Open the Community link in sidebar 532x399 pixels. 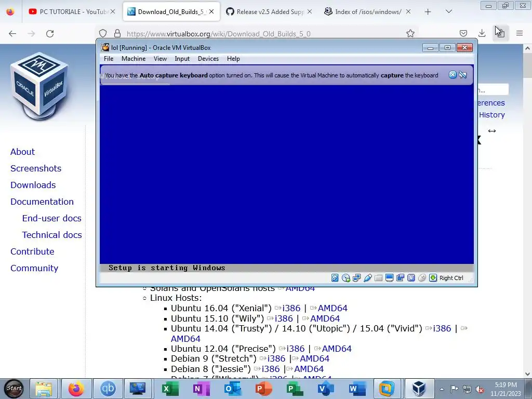34,268
